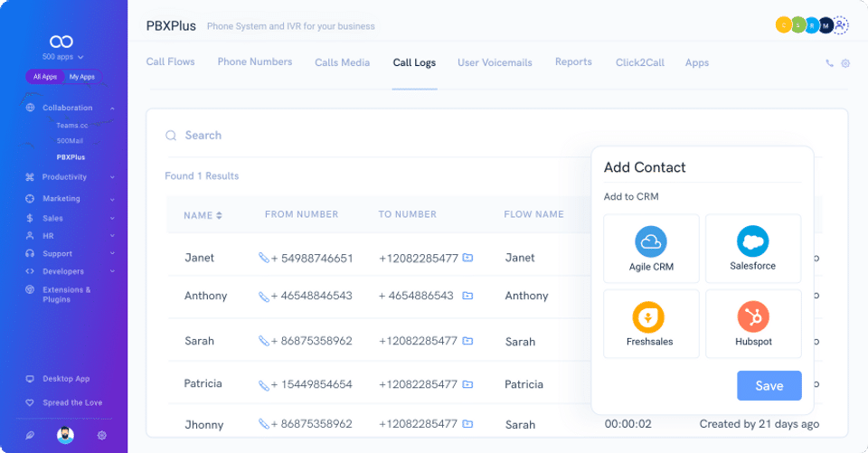Click the Productivity command icon

(30, 177)
